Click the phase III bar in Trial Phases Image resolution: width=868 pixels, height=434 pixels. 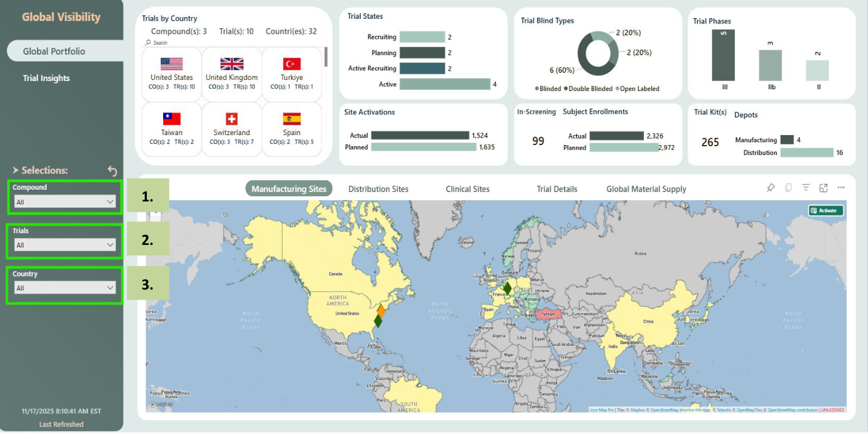pos(723,55)
